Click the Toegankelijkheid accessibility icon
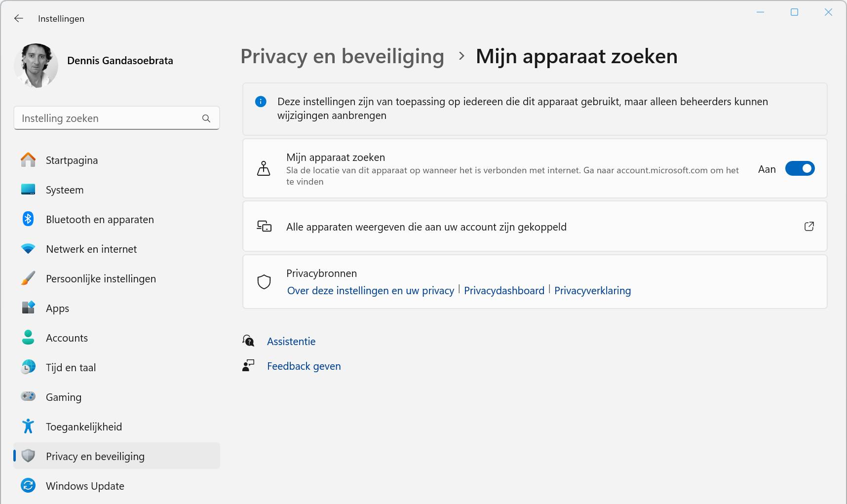Viewport: 847px width, 504px height. pyautogui.click(x=28, y=426)
